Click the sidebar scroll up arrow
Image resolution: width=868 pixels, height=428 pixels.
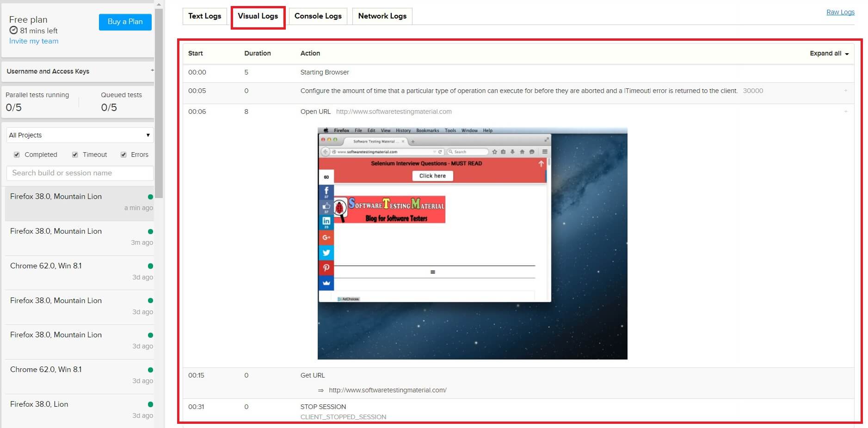pyautogui.click(x=159, y=4)
